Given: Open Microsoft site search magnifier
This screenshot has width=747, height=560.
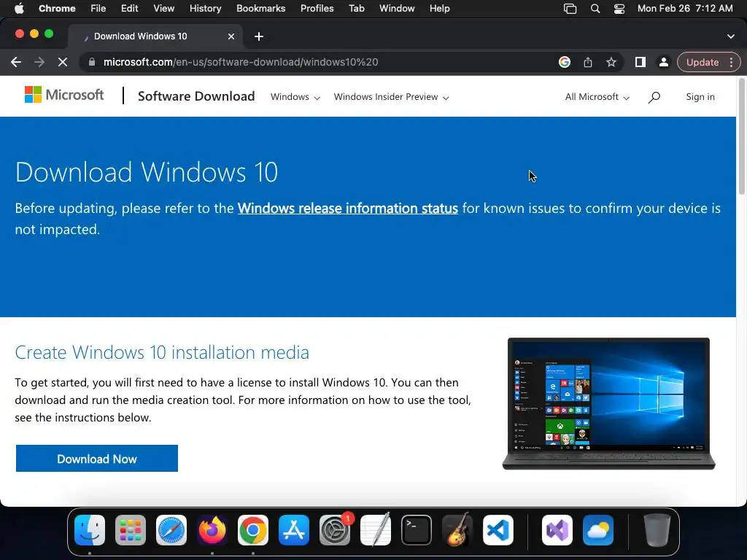Looking at the screenshot, I should point(654,97).
